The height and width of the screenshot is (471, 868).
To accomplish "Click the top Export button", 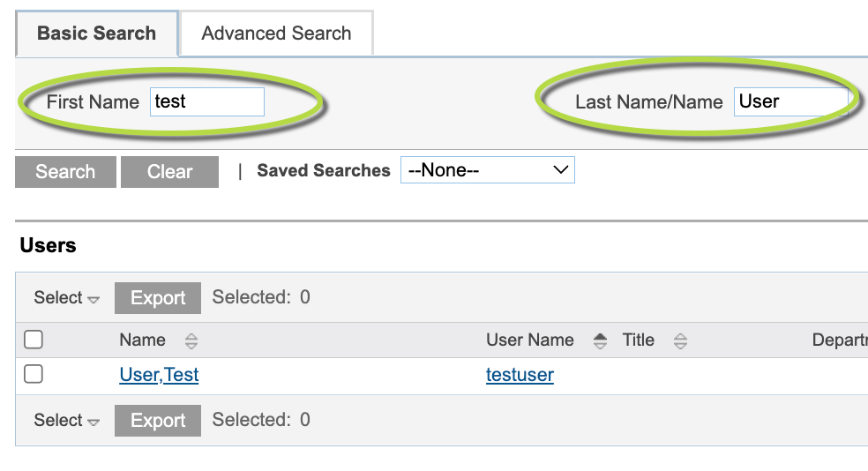I will (158, 298).
